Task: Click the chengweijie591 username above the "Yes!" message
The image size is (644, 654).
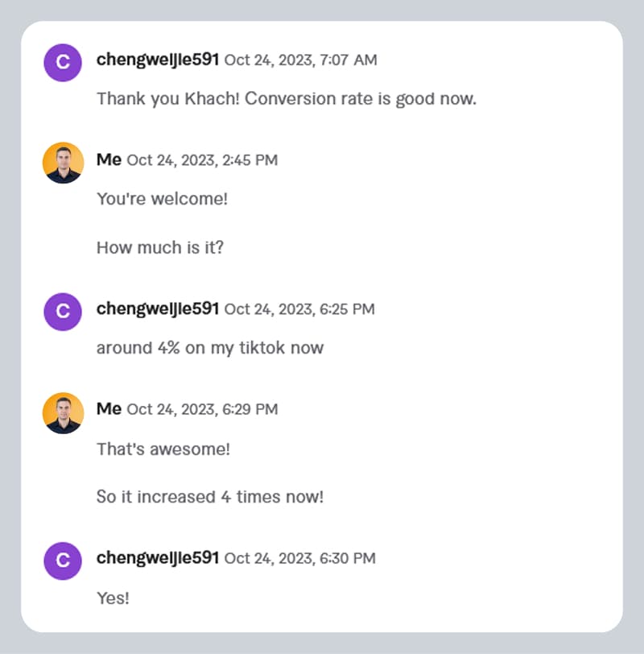Action: 157,558
